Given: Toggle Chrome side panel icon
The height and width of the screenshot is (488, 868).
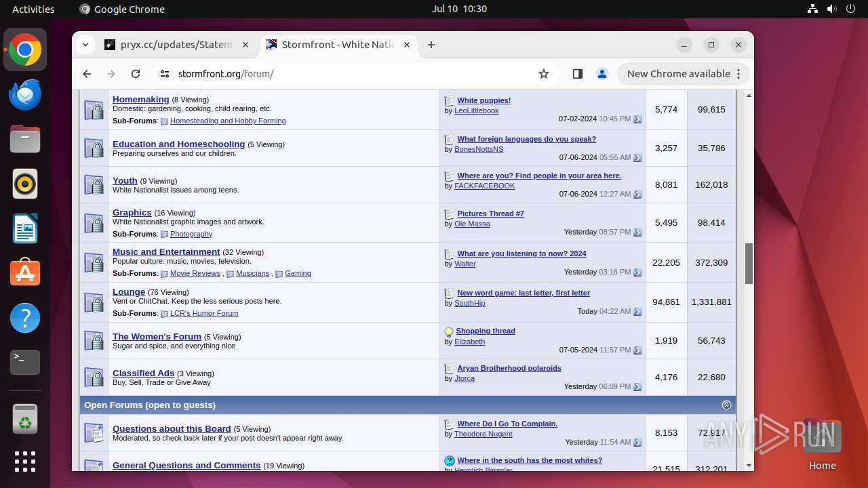Looking at the screenshot, I should [x=578, y=74].
